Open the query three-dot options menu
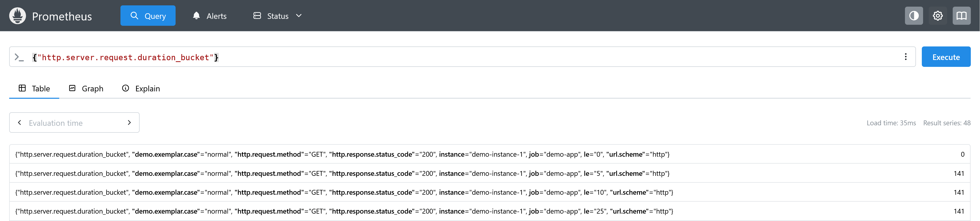Screen dimensions: 980x221 point(905,57)
